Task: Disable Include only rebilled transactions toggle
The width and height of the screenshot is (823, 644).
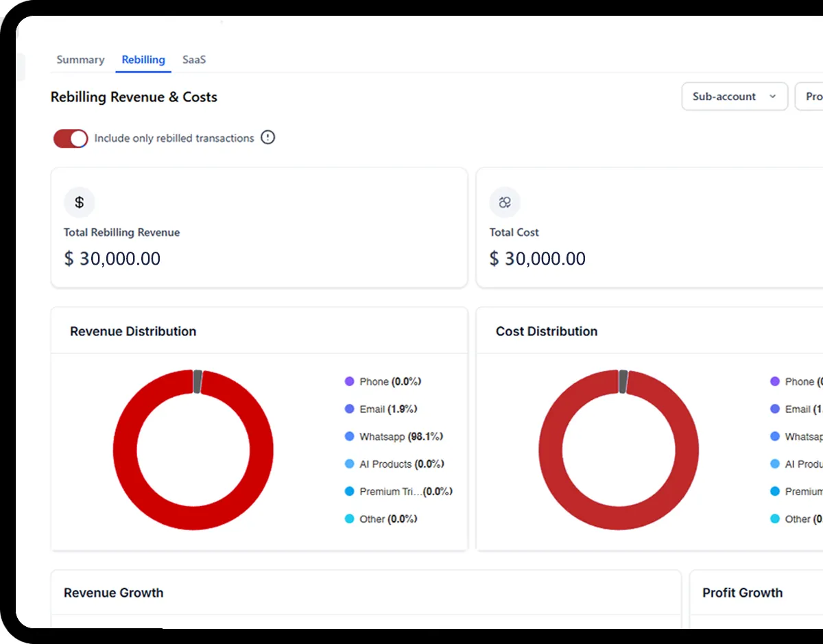Action: [71, 139]
